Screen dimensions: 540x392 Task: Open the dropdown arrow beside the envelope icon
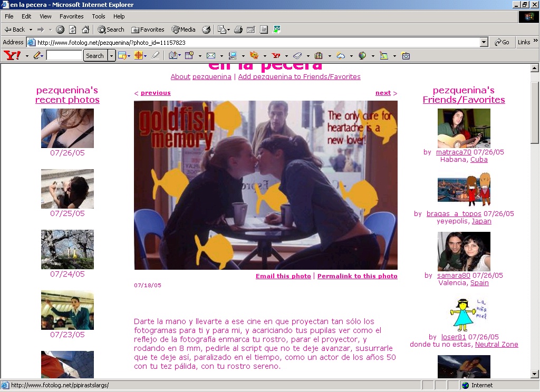point(221,56)
